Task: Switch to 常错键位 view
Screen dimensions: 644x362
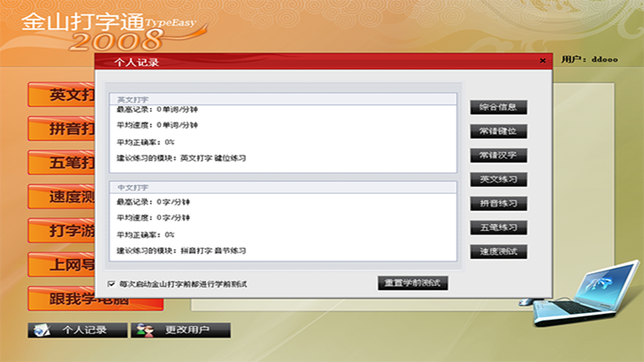Action: (498, 131)
